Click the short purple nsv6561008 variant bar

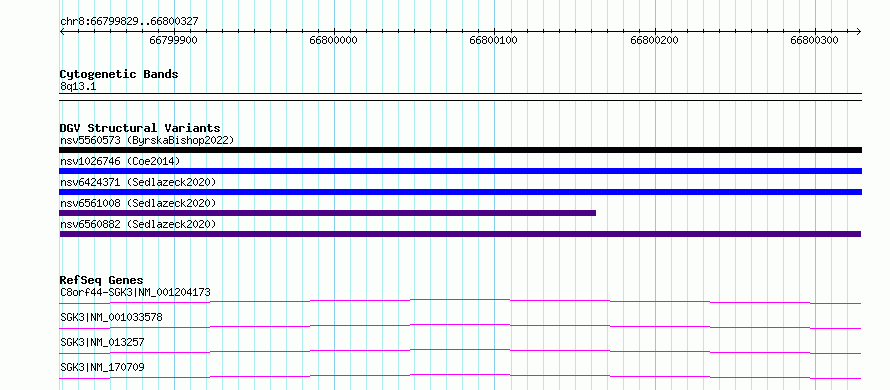328,213
